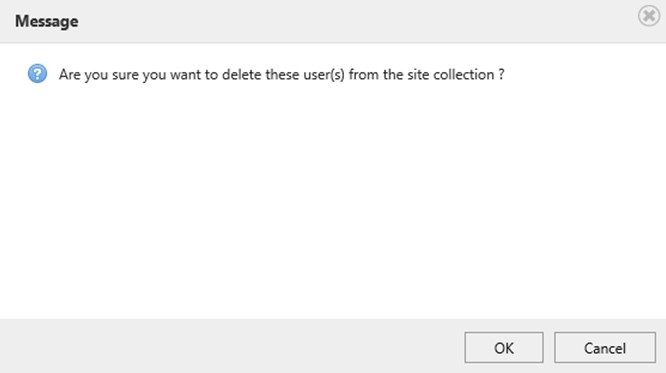This screenshot has height=373, width=666.
Task: Click the help-style icon beside the message
Action: [x=37, y=73]
